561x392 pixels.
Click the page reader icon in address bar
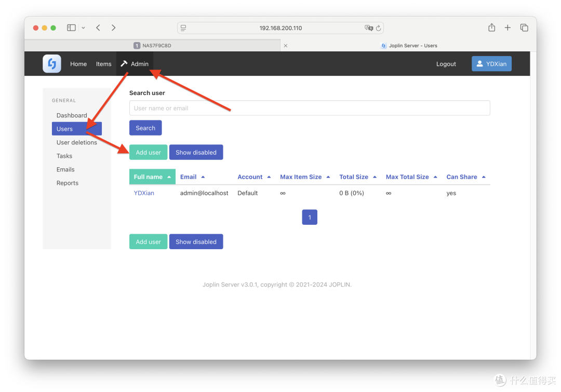[183, 28]
